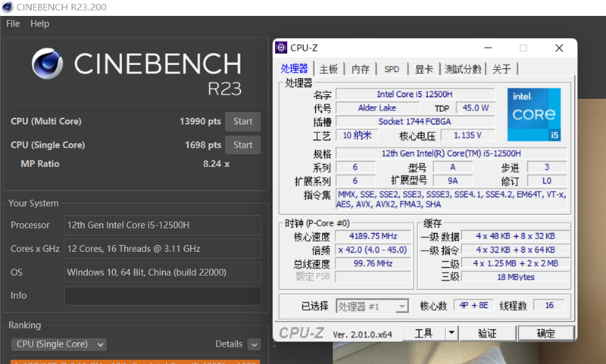The height and width of the screenshot is (364, 606).
Task: Click the Intel Core i5 badge in CPU-Z
Action: click(534, 114)
